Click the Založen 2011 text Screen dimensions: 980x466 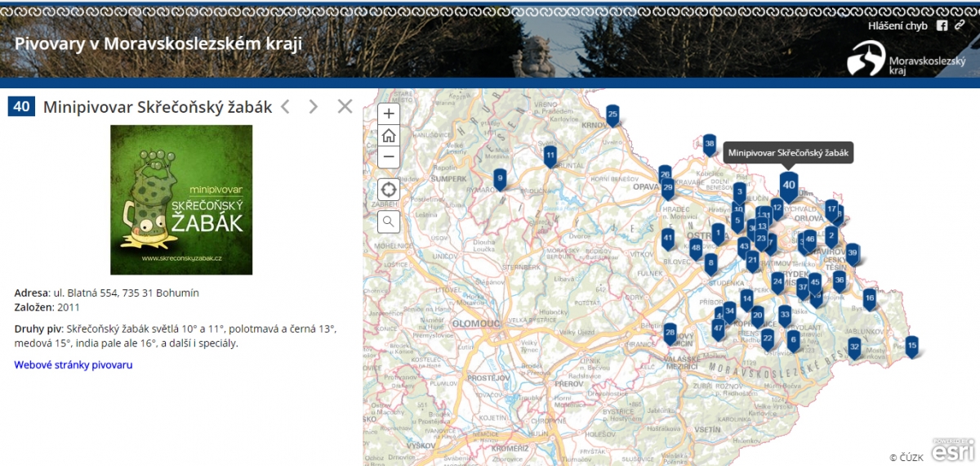(47, 307)
